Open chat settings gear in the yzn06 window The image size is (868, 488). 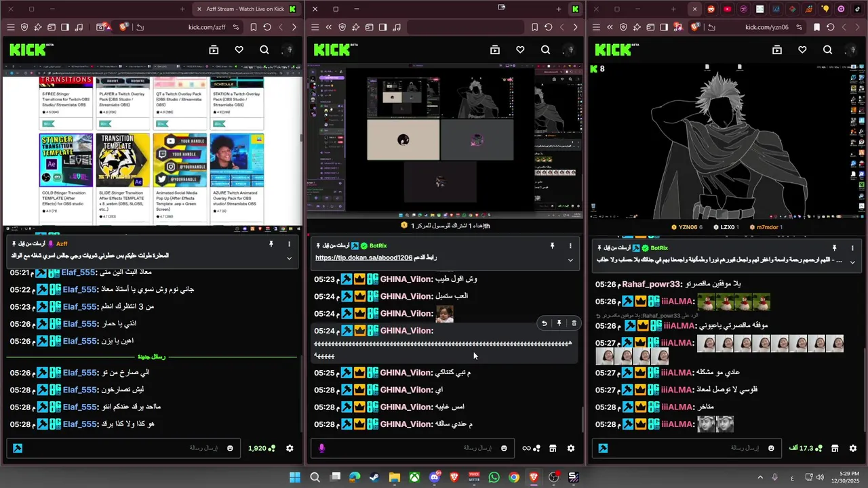[853, 448]
